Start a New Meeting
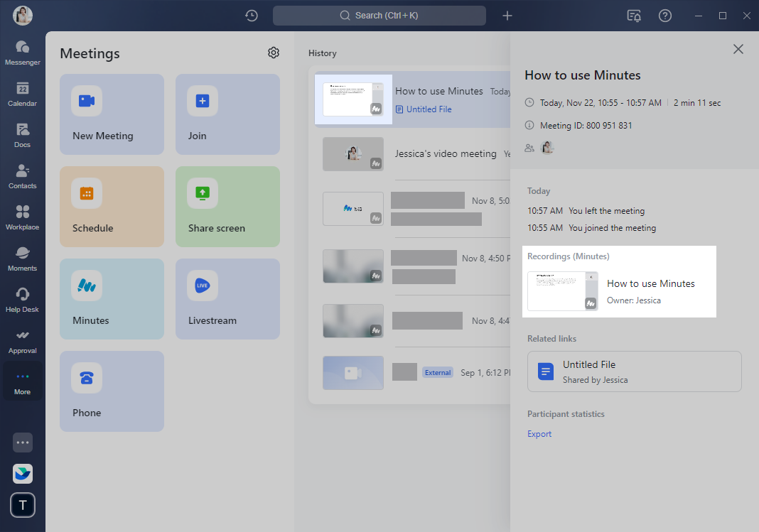Screen dimensions: 759x532 click(112, 114)
